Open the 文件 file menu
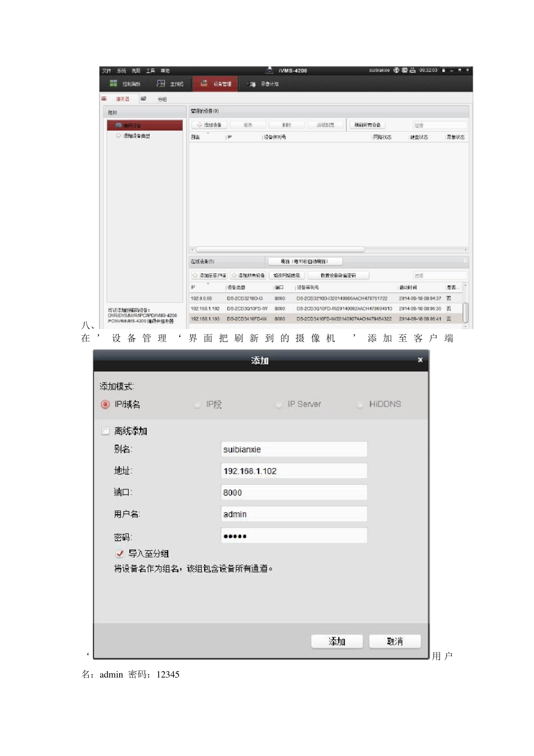 (106, 71)
